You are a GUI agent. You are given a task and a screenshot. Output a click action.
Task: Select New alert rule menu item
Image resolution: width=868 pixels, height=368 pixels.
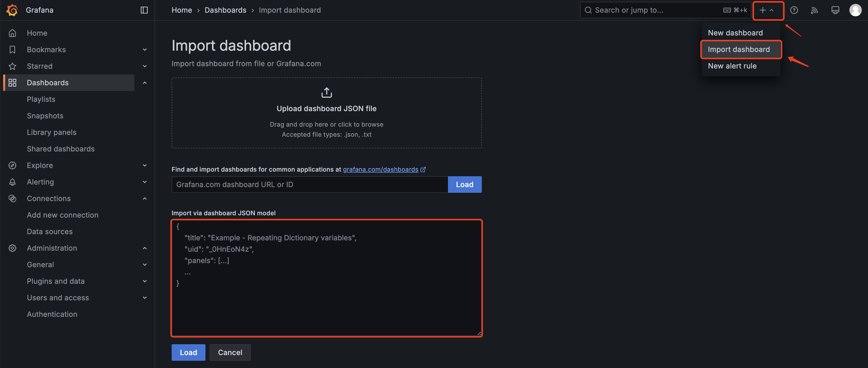[741, 66]
